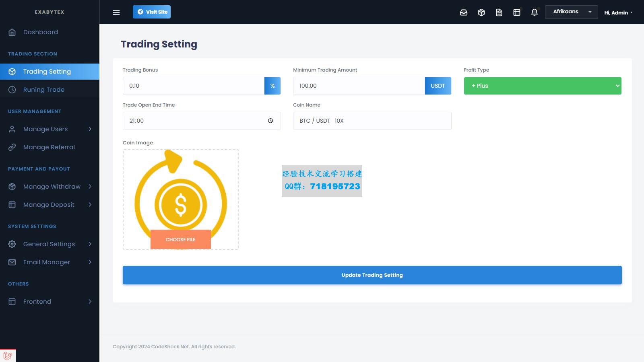Screen dimensions: 644x362
Task: Click the Manage Withdraw box icon
Action: 12,187
